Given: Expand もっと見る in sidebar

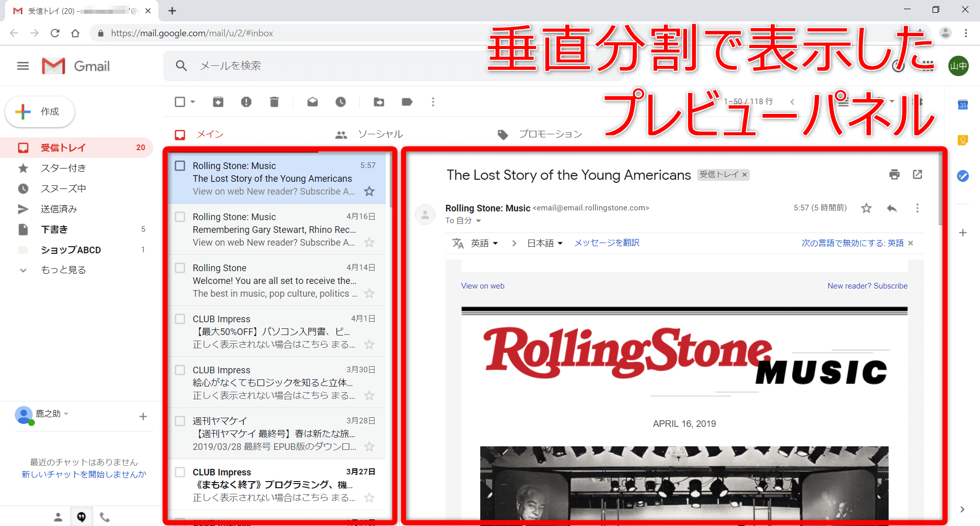Looking at the screenshot, I should click(63, 270).
